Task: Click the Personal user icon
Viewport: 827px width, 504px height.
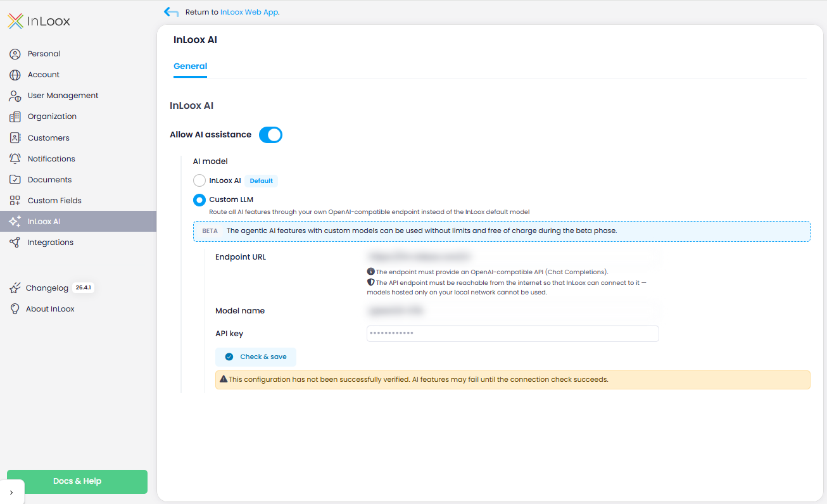Action: coord(15,54)
